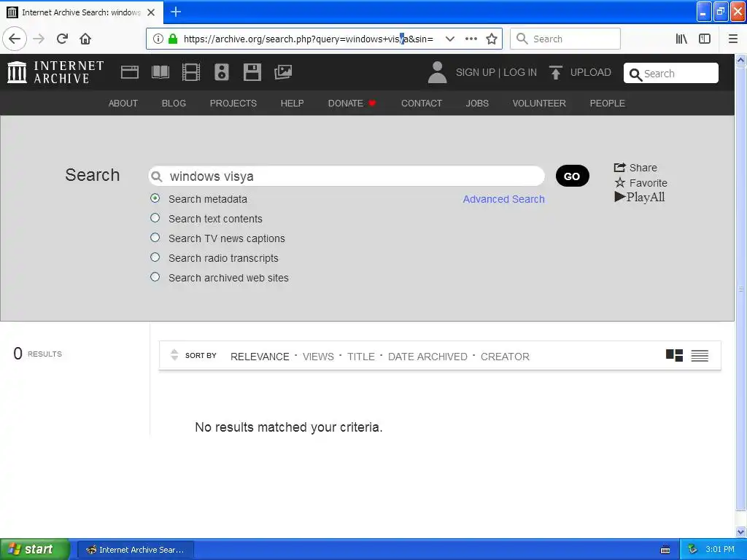
Task: Open the BLOG menu item
Action: tap(174, 103)
